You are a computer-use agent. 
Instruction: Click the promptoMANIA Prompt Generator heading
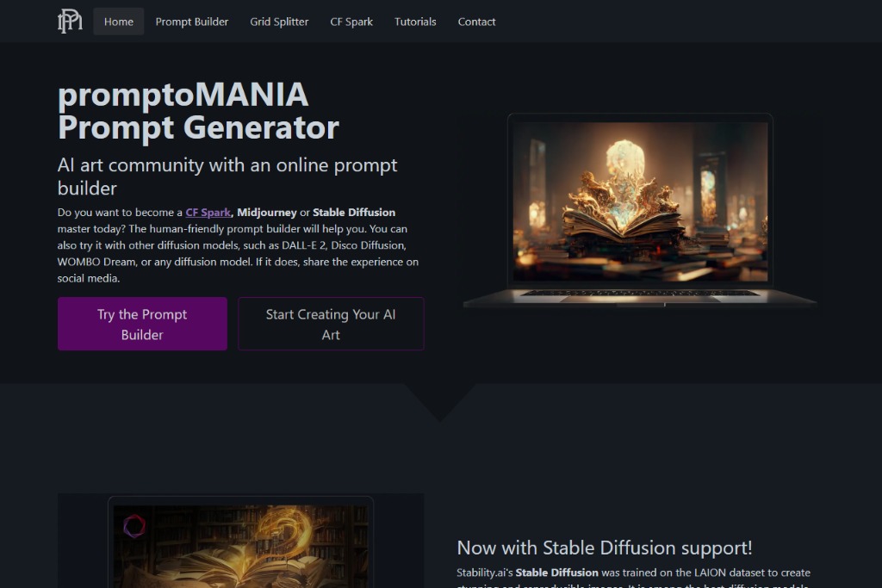pyautogui.click(x=198, y=111)
